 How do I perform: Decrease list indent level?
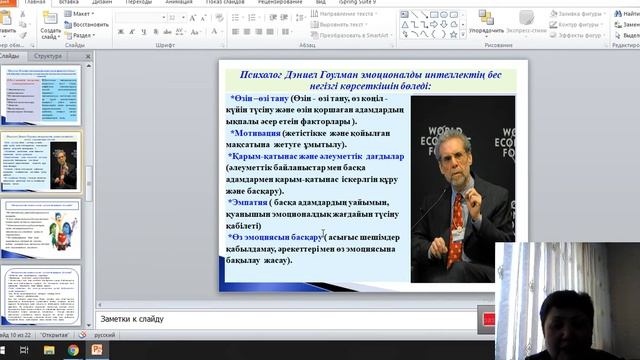pyautogui.click(x=273, y=18)
